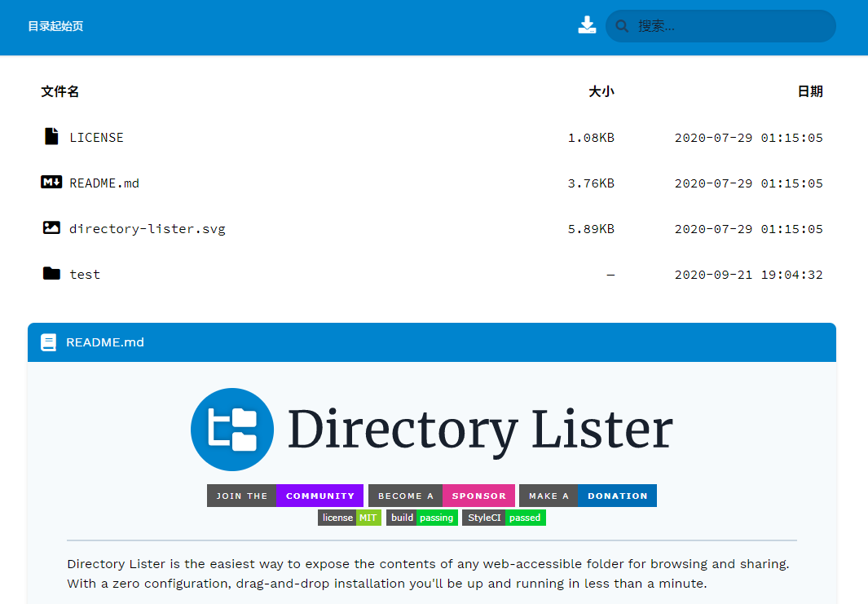Open directory-lister.svg file

click(147, 229)
